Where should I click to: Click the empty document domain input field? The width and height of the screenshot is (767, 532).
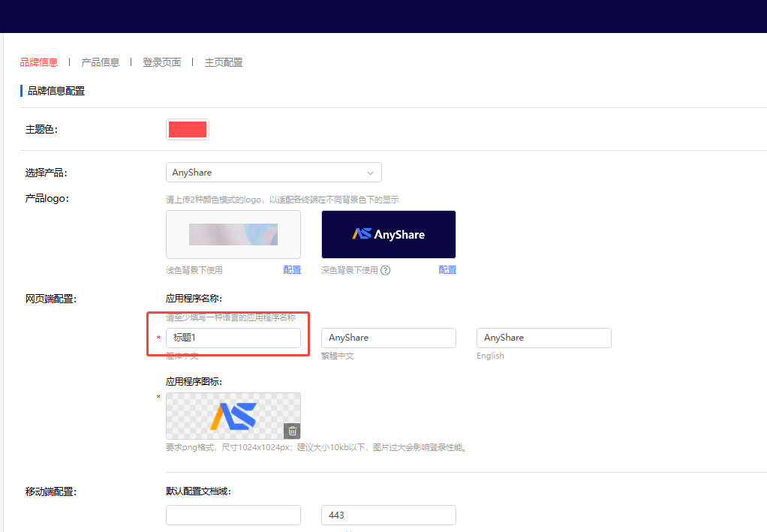point(233,515)
